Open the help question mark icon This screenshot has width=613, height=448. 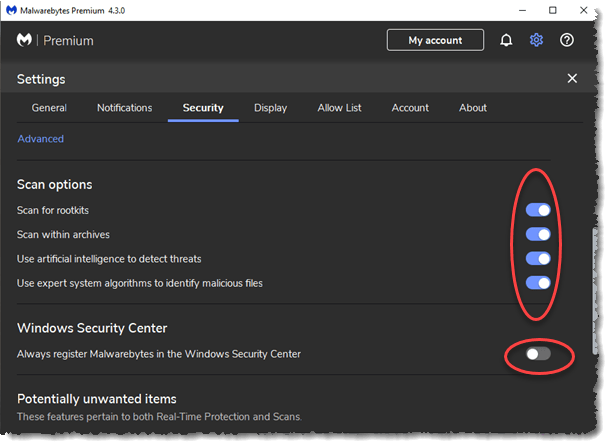point(567,40)
